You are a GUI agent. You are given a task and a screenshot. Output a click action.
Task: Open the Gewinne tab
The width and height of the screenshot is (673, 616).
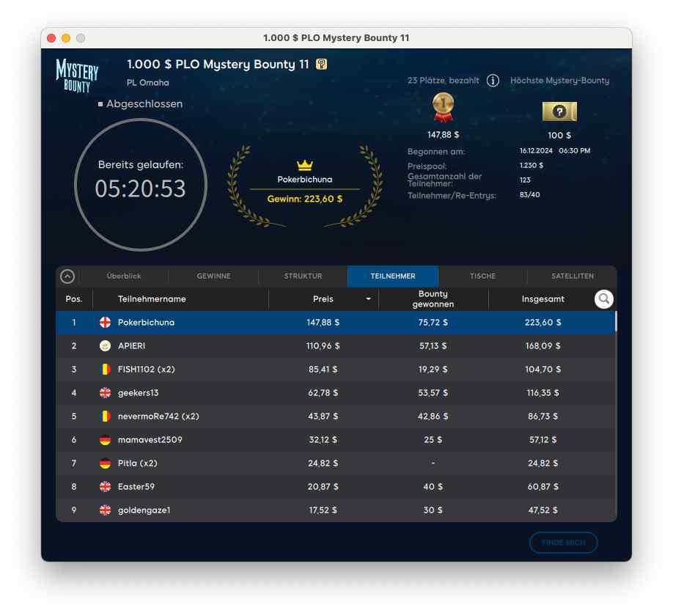click(213, 276)
